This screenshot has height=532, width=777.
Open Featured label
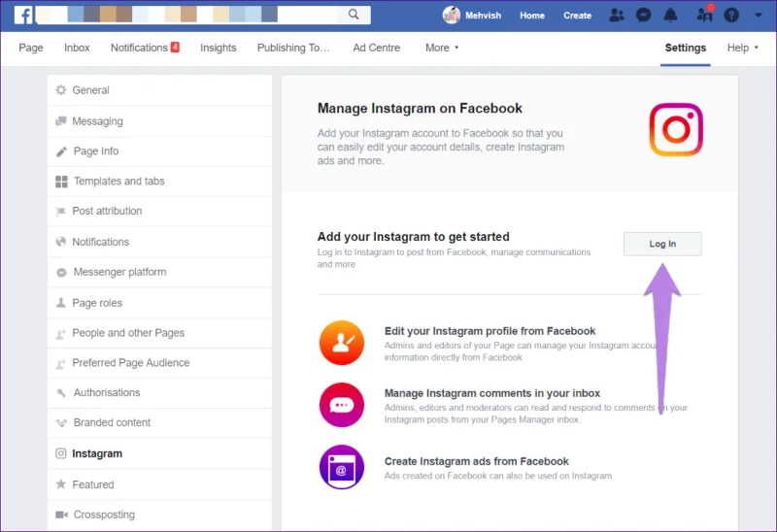pos(93,484)
